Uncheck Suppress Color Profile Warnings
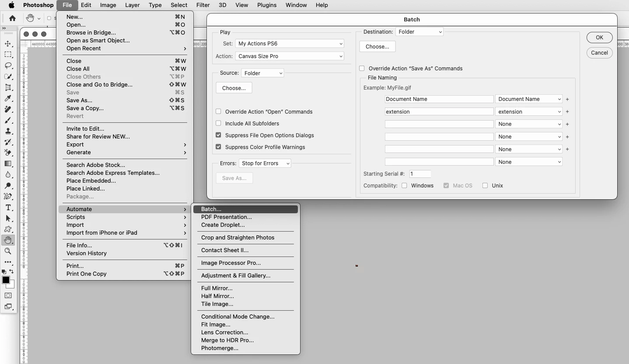 point(218,147)
